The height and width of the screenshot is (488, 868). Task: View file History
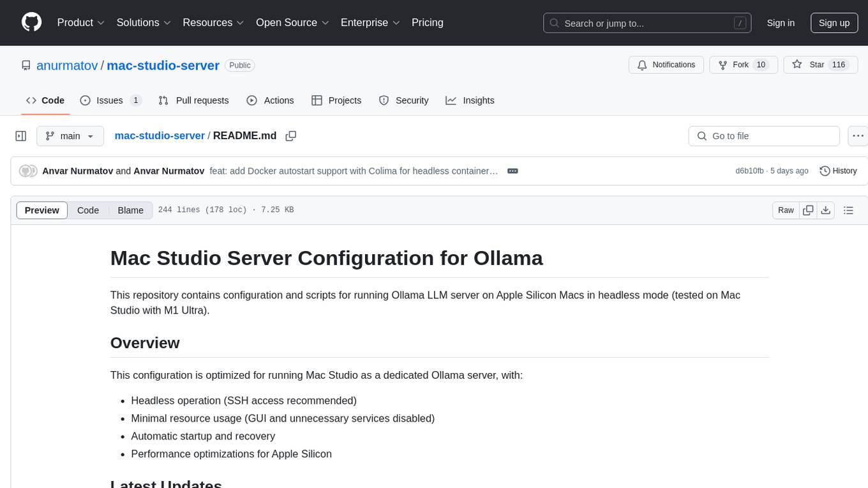[x=838, y=171]
